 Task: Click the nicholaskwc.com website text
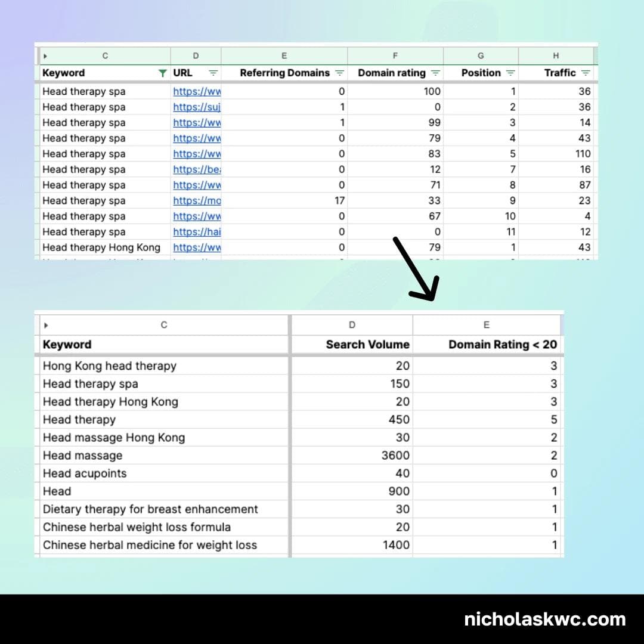(x=545, y=620)
